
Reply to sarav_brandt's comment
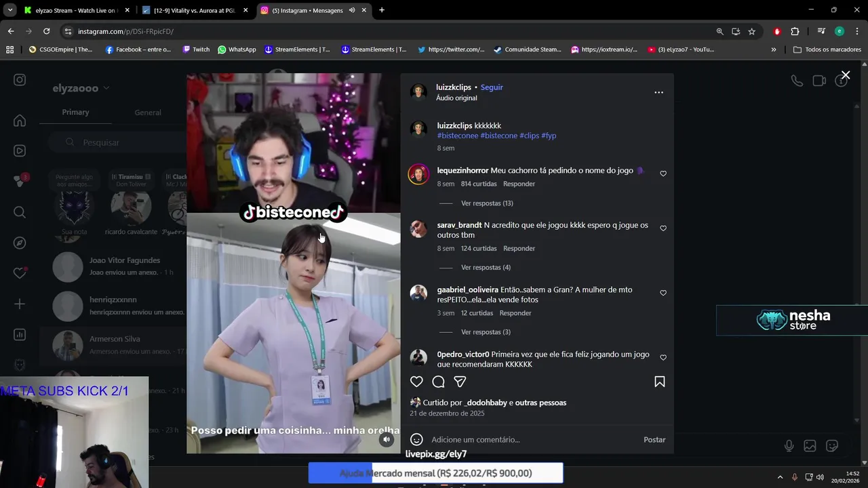point(519,248)
